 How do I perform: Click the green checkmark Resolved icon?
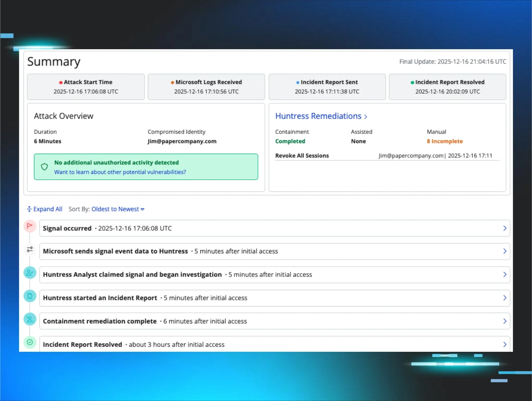[30, 342]
